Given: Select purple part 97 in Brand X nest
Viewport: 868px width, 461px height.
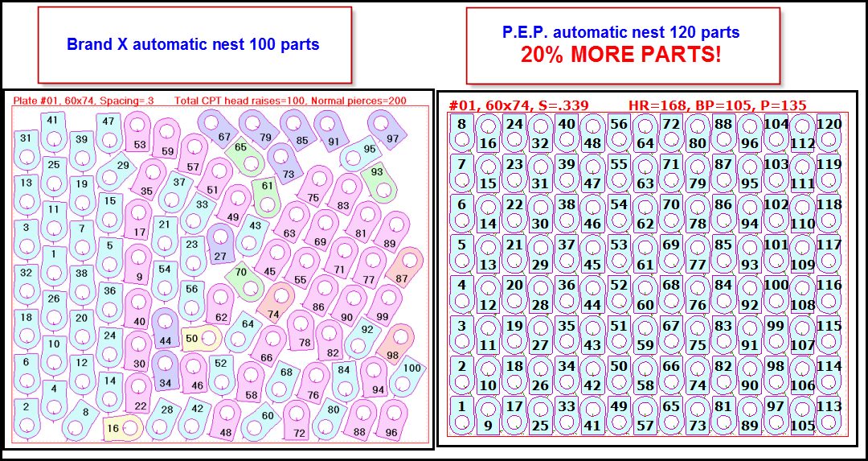Looking at the screenshot, I should pos(388,128).
